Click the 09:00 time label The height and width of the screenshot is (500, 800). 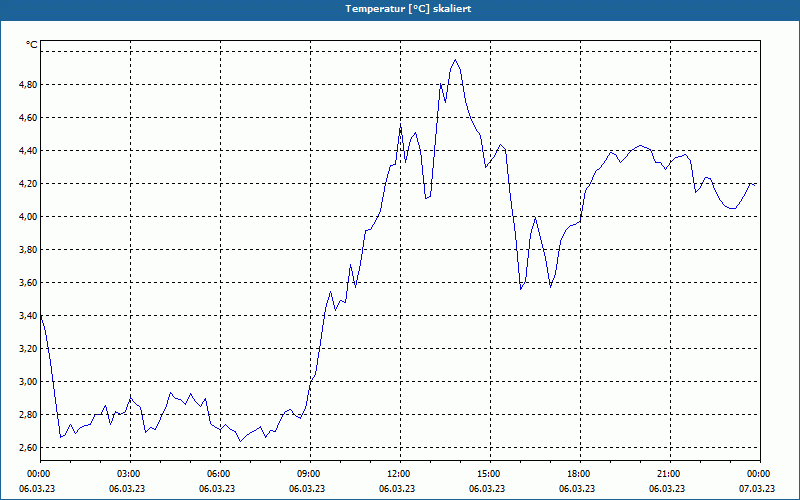click(x=308, y=474)
